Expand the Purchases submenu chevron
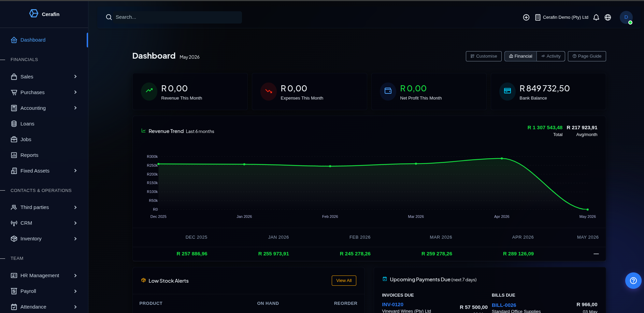Viewport: 644px width, 313px height. (x=75, y=92)
